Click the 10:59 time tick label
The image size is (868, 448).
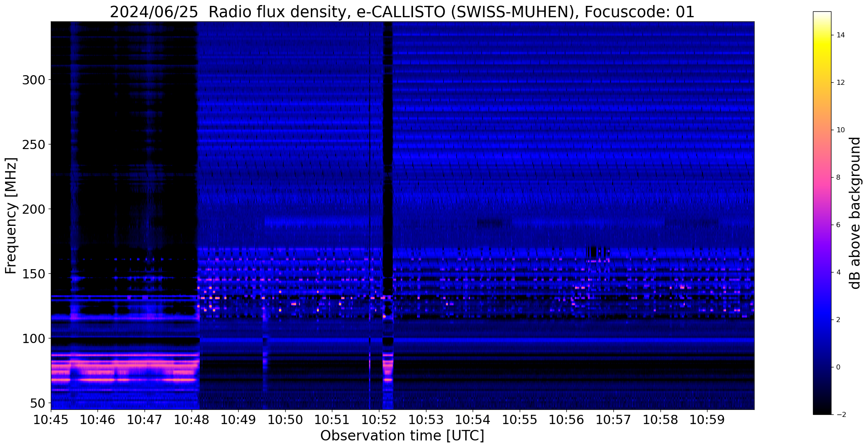707,419
